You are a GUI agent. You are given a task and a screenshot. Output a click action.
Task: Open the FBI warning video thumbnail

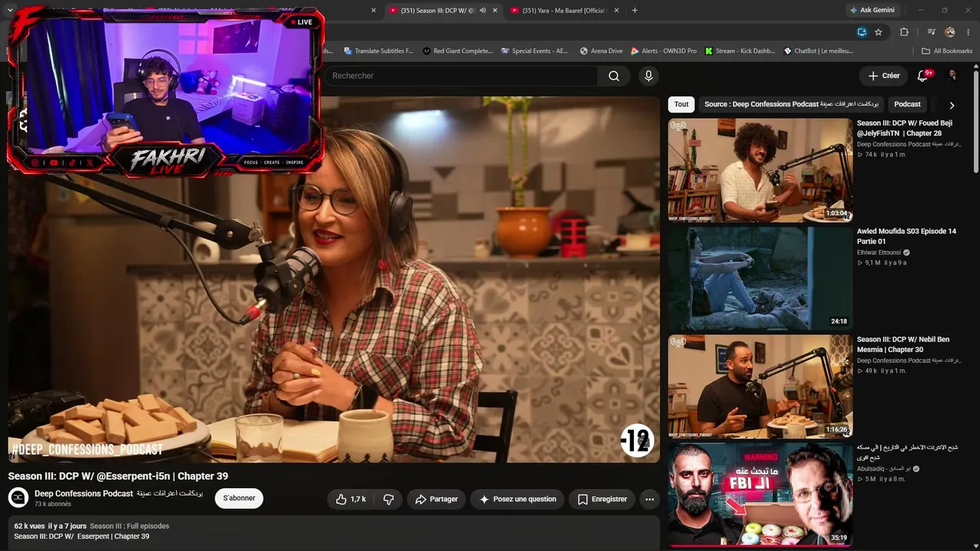pyautogui.click(x=760, y=495)
